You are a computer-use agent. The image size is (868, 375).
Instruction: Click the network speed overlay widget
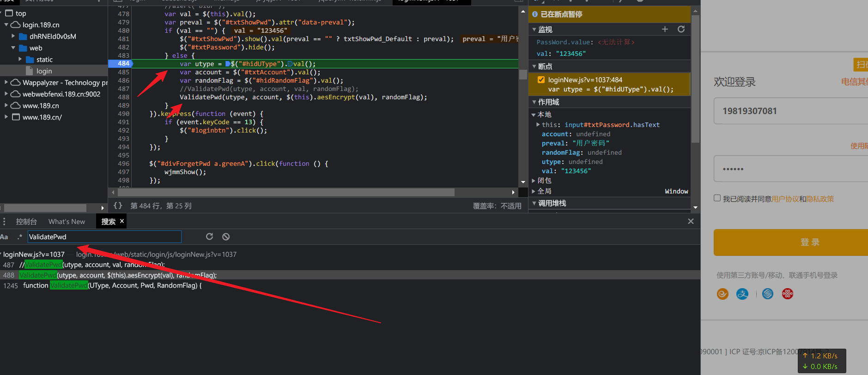[x=822, y=361]
